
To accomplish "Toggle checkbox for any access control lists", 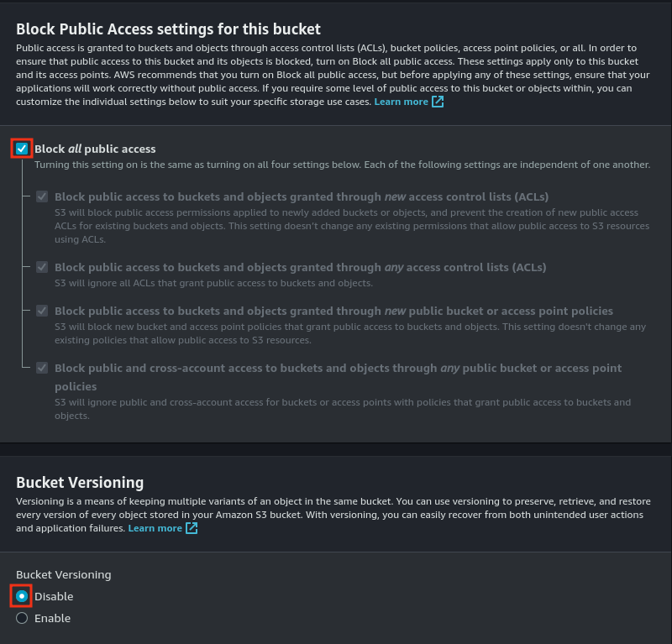I will pos(42,267).
